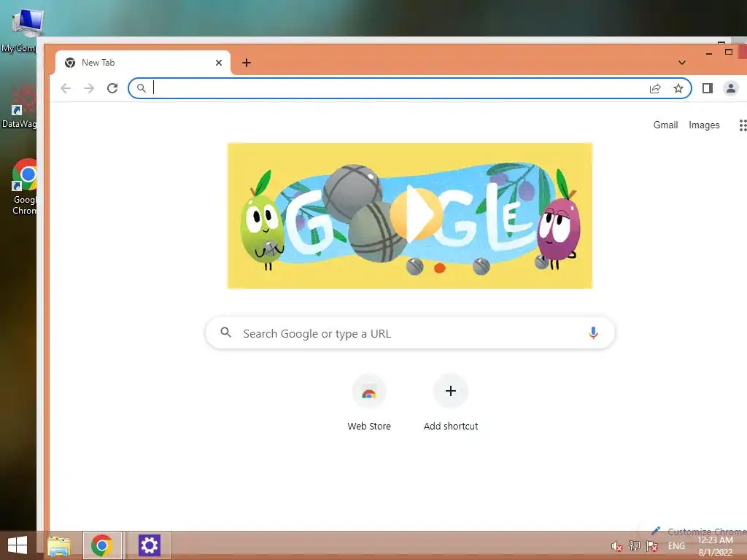Toggle the side panel icon
The image size is (747, 560).
708,88
